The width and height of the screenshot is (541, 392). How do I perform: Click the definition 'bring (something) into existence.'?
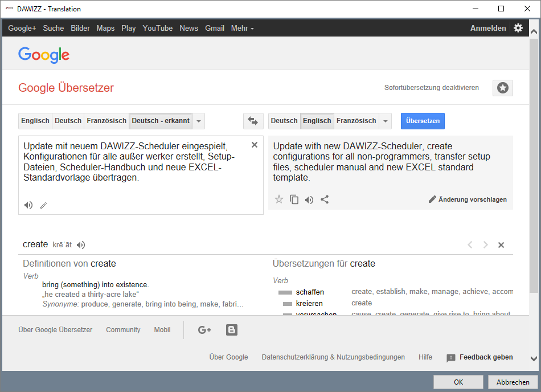[x=96, y=285]
